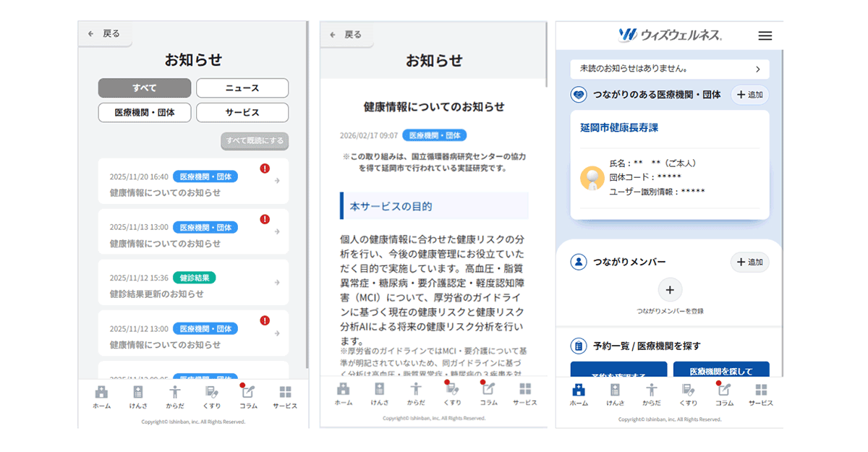
Task: Click the round plus icon above つながりメンバーを登録
Action: [669, 290]
